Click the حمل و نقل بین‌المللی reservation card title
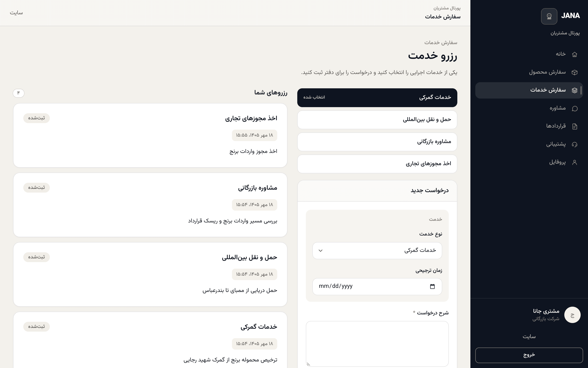Screen dimensions: 588x368 click(249, 258)
